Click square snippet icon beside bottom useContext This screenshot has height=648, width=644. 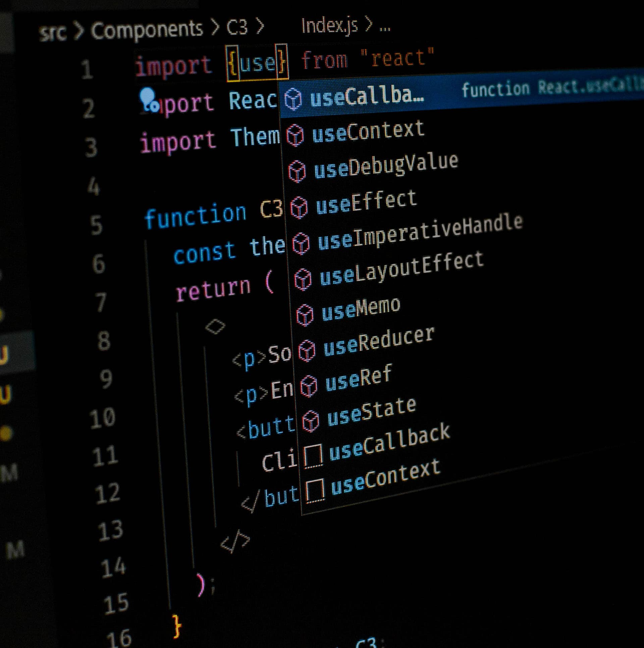(315, 491)
